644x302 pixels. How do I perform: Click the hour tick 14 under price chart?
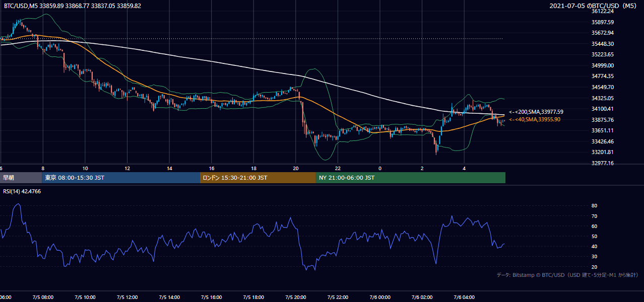tap(169, 169)
